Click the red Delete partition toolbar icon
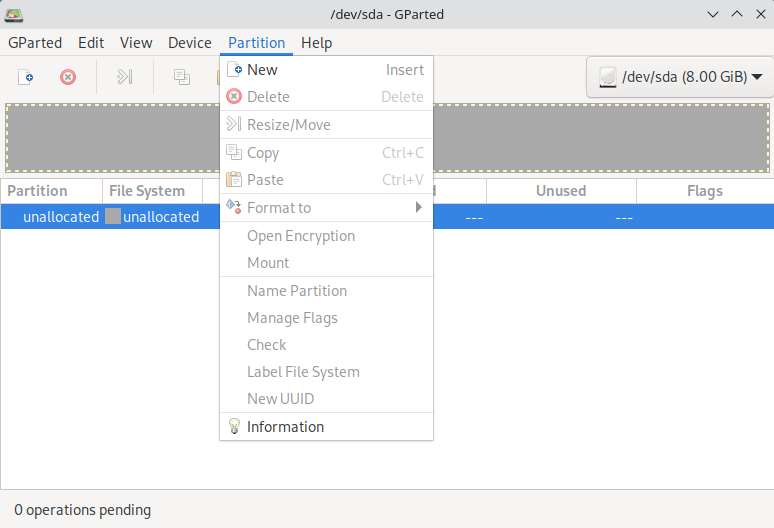Screen dimensions: 774x528 [x=68, y=77]
